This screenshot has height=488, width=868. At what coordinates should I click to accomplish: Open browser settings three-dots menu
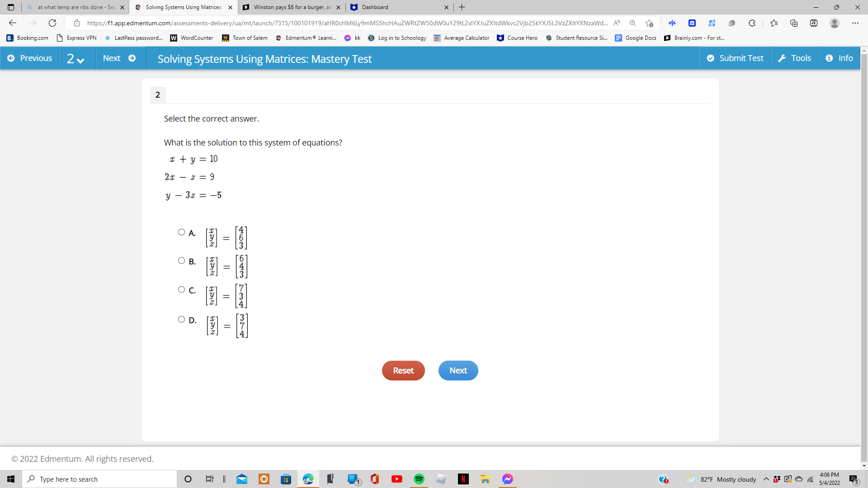[855, 23]
